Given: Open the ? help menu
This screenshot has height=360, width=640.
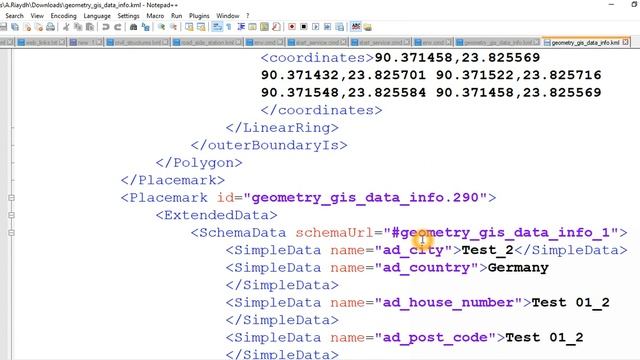Looking at the screenshot, I should pos(247,16).
